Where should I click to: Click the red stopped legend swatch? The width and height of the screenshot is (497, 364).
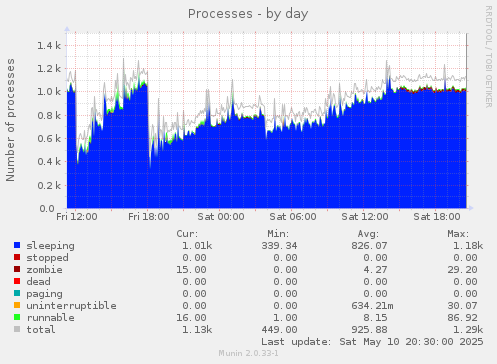coord(17,257)
